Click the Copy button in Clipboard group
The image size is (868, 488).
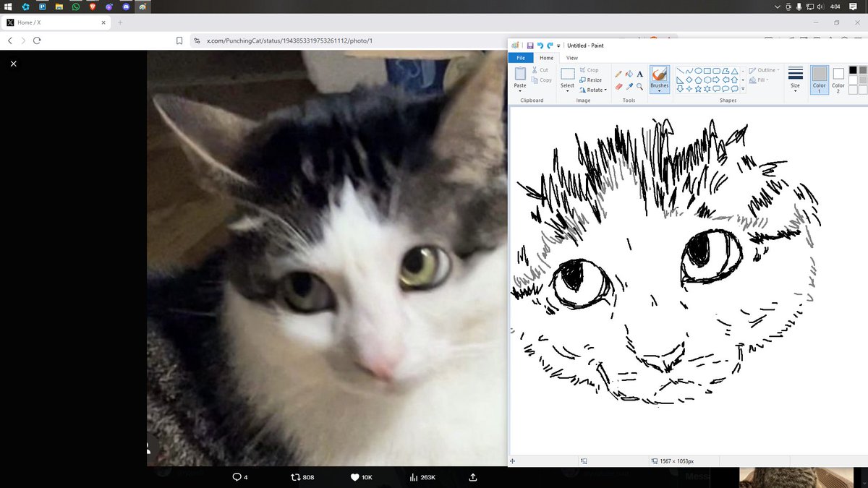coord(541,80)
